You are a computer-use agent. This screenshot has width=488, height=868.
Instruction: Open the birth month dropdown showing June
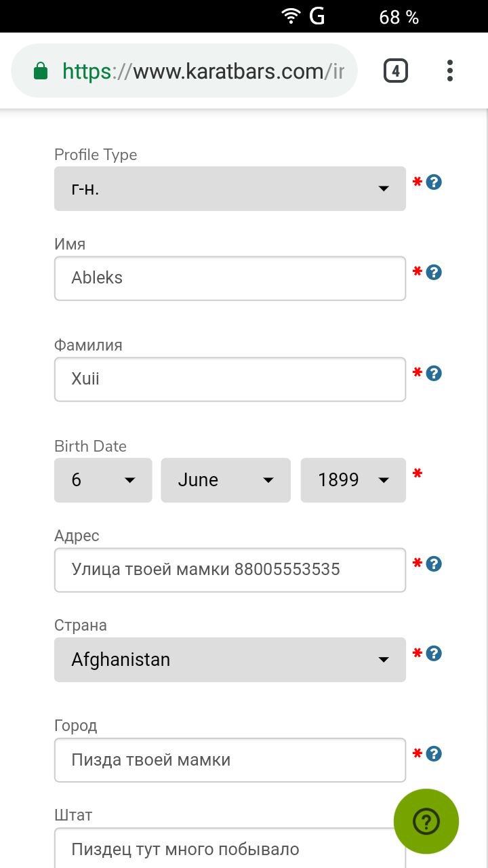[226, 480]
